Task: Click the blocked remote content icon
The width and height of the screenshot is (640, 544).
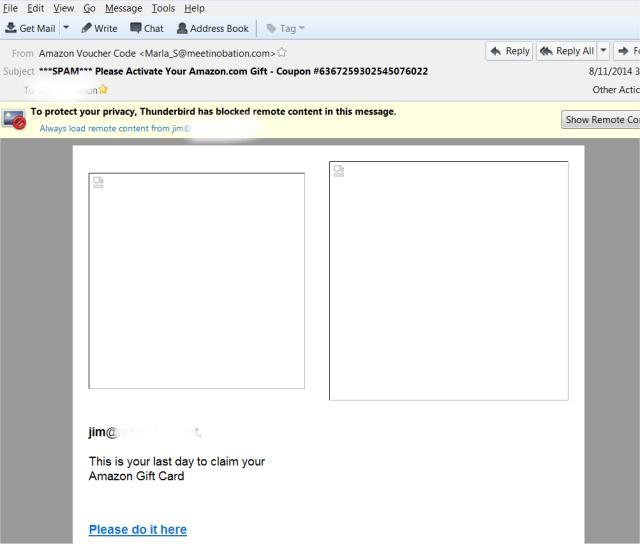Action: [x=14, y=120]
